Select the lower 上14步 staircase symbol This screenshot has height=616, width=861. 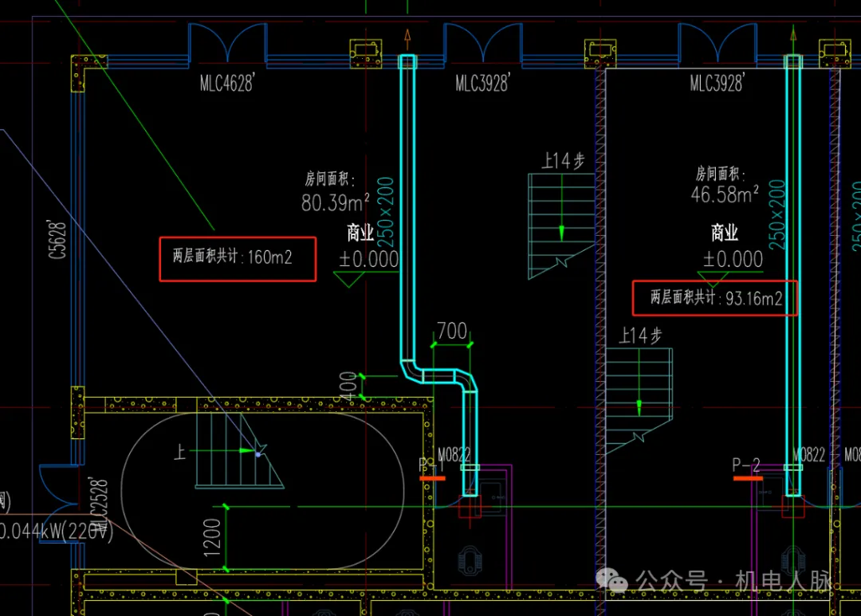click(x=639, y=400)
